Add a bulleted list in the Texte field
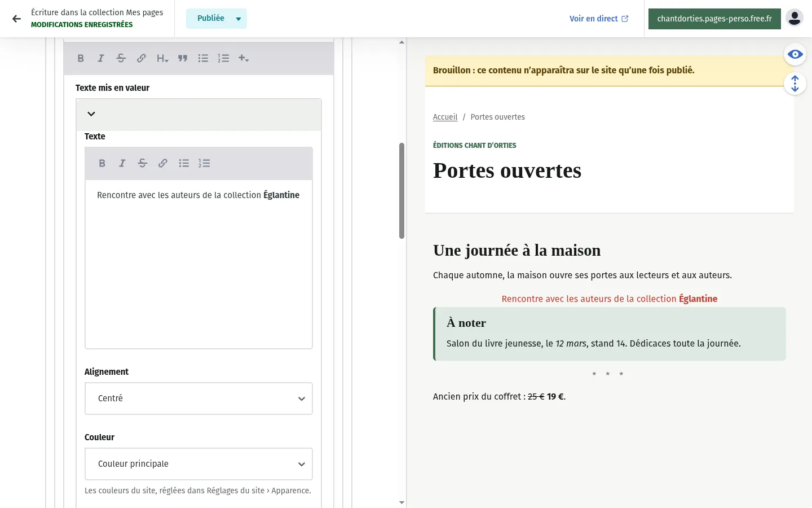The image size is (812, 508). click(x=184, y=163)
